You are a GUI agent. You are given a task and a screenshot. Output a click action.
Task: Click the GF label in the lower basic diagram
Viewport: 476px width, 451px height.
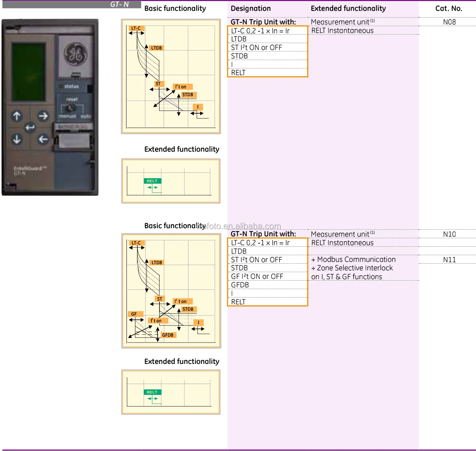(x=135, y=314)
